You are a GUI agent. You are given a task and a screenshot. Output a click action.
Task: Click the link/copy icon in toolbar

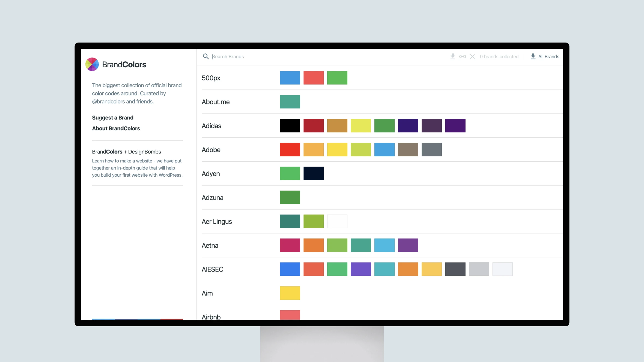tap(463, 57)
